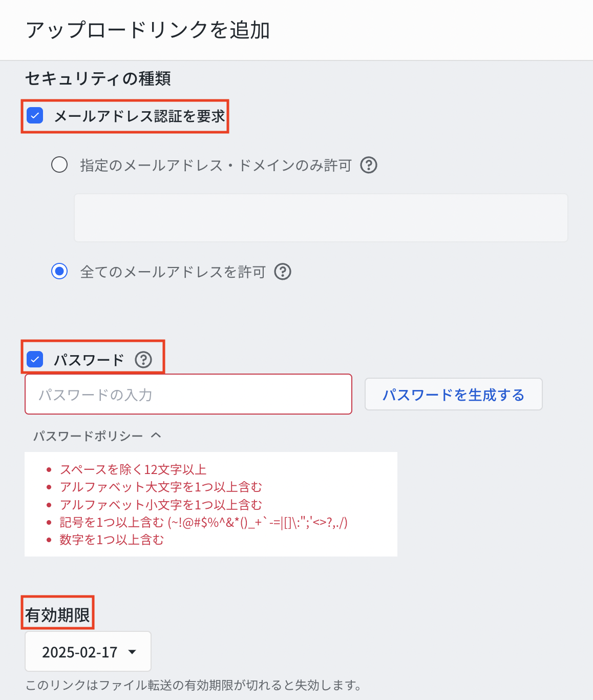The image size is (593, 700).
Task: Click the 数字を1つ以上含む policy rule
Action: (x=112, y=540)
